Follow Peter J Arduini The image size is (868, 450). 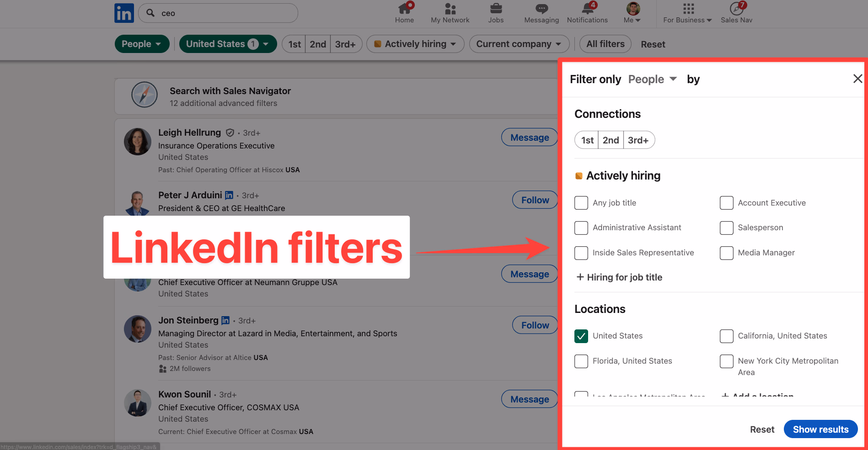pyautogui.click(x=535, y=200)
